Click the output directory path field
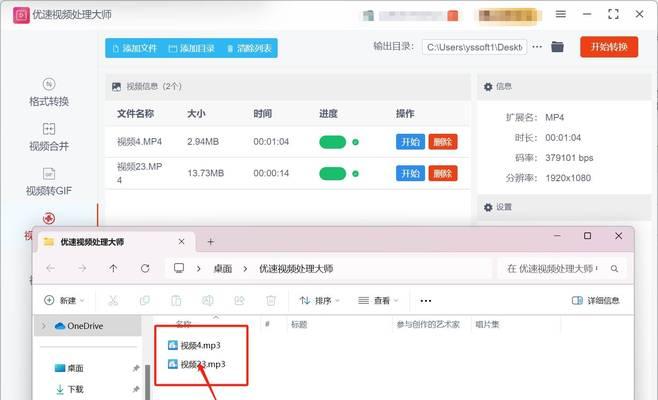 474,47
